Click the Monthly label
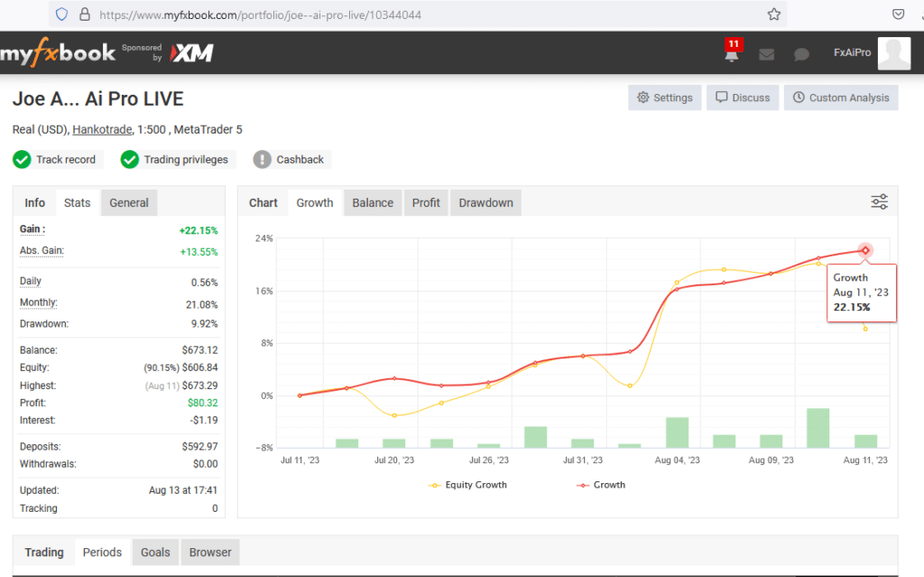This screenshot has width=924, height=577. [x=38, y=302]
